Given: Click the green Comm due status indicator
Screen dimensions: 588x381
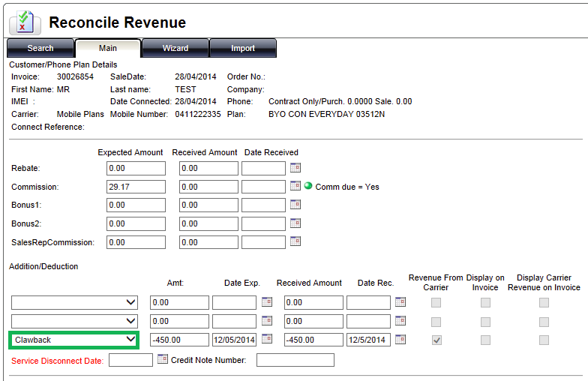Looking at the screenshot, I should pyautogui.click(x=308, y=186).
